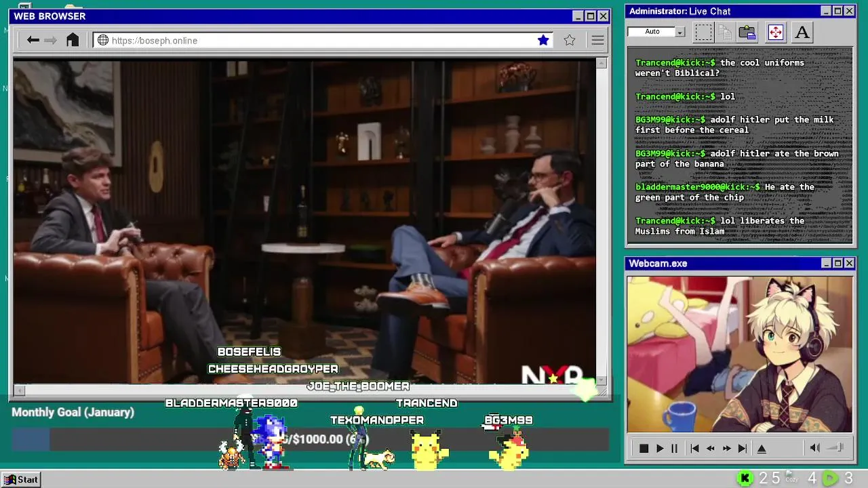Go forward in the Web Browser
This screenshot has height=488, width=868.
point(50,40)
